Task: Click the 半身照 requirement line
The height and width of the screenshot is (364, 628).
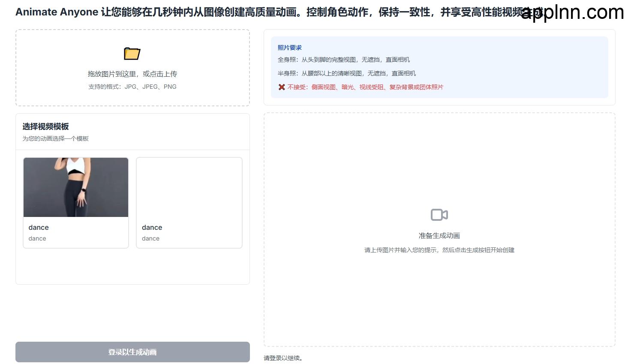Action: [347, 73]
